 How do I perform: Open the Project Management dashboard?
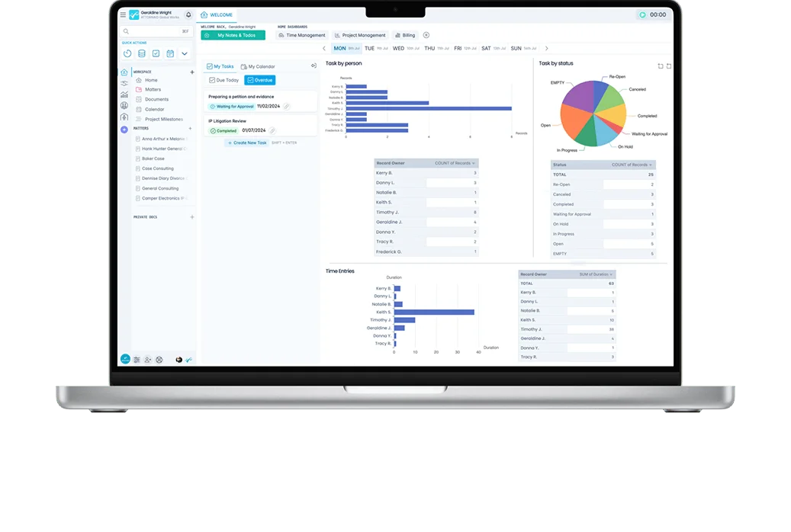(361, 36)
